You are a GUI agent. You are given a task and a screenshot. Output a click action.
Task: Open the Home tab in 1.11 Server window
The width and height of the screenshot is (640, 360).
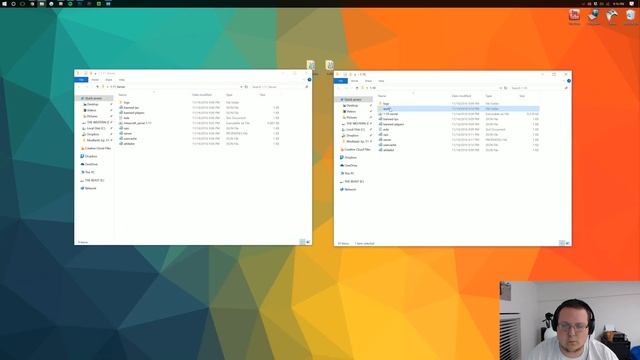pos(95,80)
